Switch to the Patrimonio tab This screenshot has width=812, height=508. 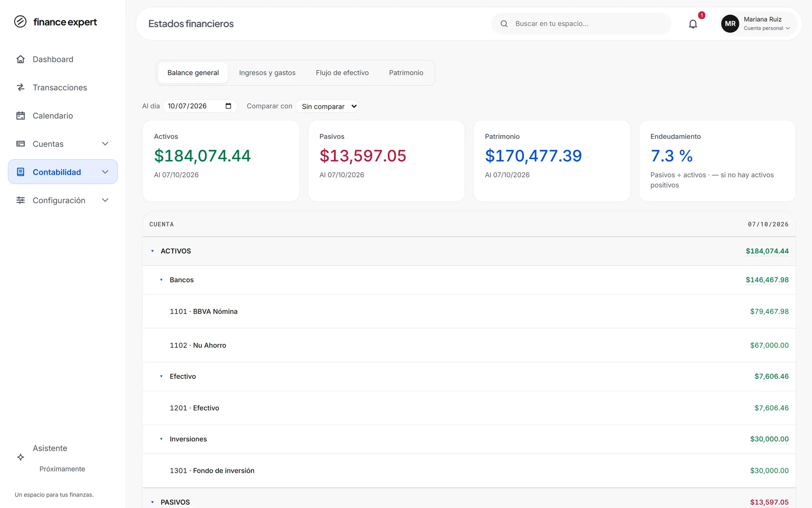point(406,73)
